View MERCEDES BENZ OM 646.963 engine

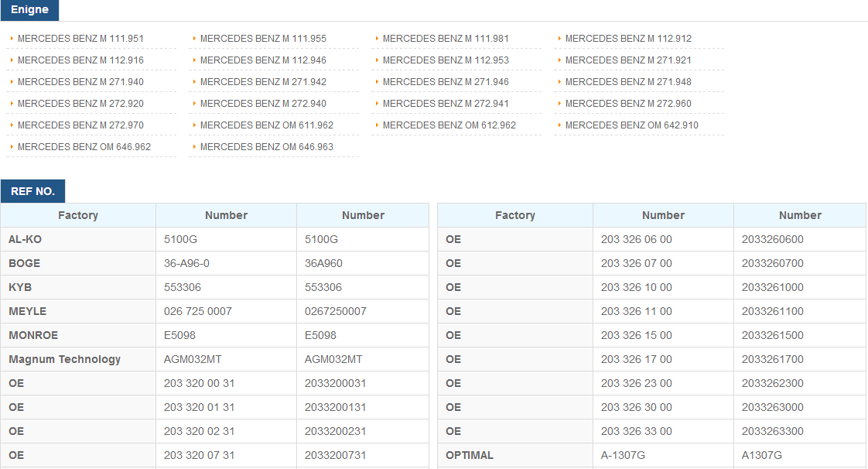pos(267,147)
